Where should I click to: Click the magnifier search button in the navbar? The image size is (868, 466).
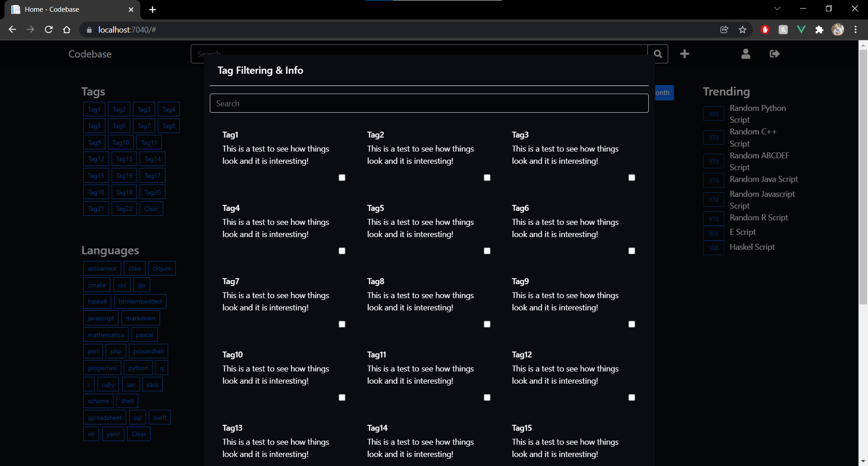[x=658, y=54]
